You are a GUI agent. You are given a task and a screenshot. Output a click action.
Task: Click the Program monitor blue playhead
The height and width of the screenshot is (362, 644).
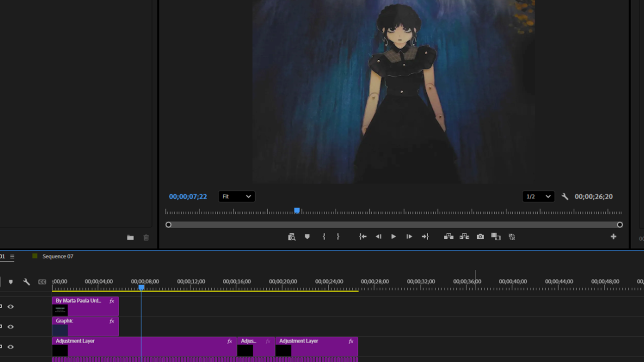(297, 210)
